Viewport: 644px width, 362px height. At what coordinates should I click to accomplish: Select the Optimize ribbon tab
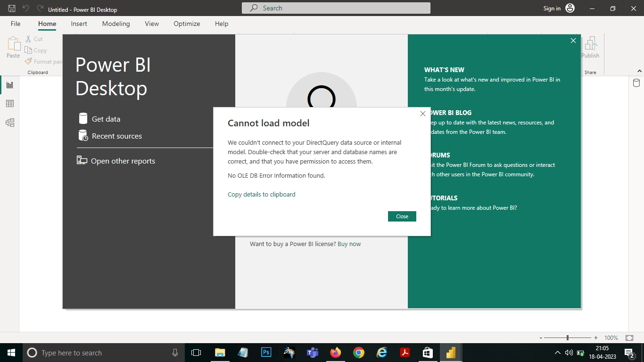tap(187, 24)
